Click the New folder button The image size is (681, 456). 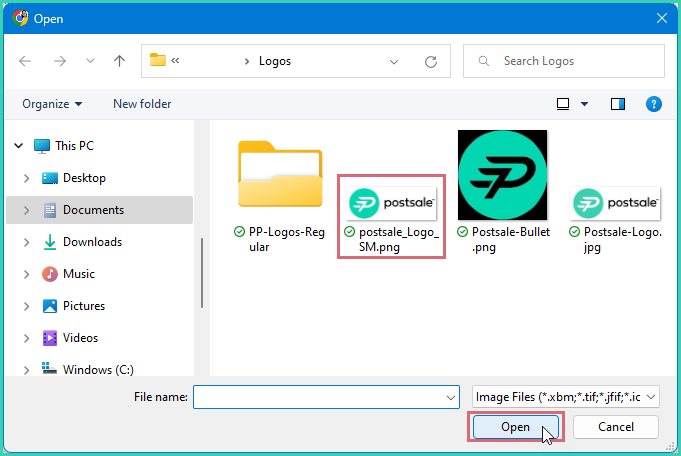(142, 104)
